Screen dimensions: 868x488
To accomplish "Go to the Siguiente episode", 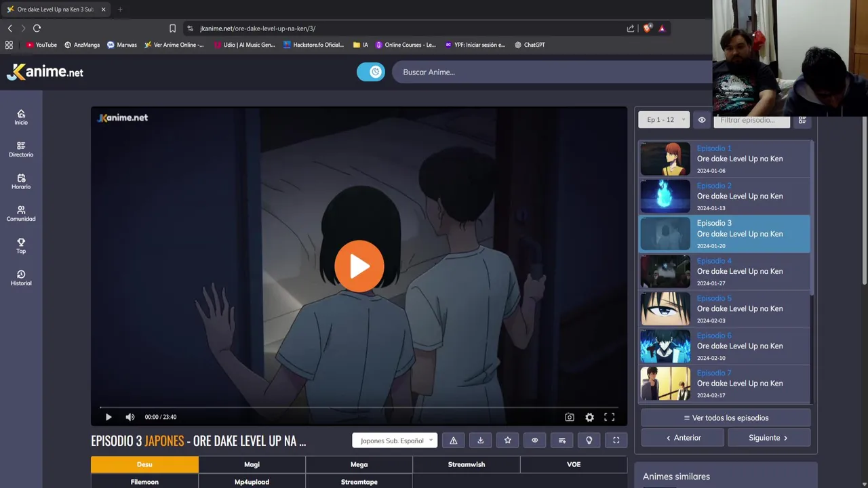I will (x=769, y=438).
